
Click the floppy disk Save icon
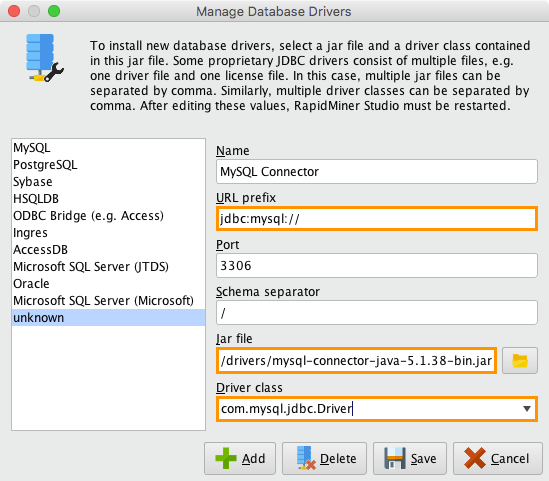395,458
